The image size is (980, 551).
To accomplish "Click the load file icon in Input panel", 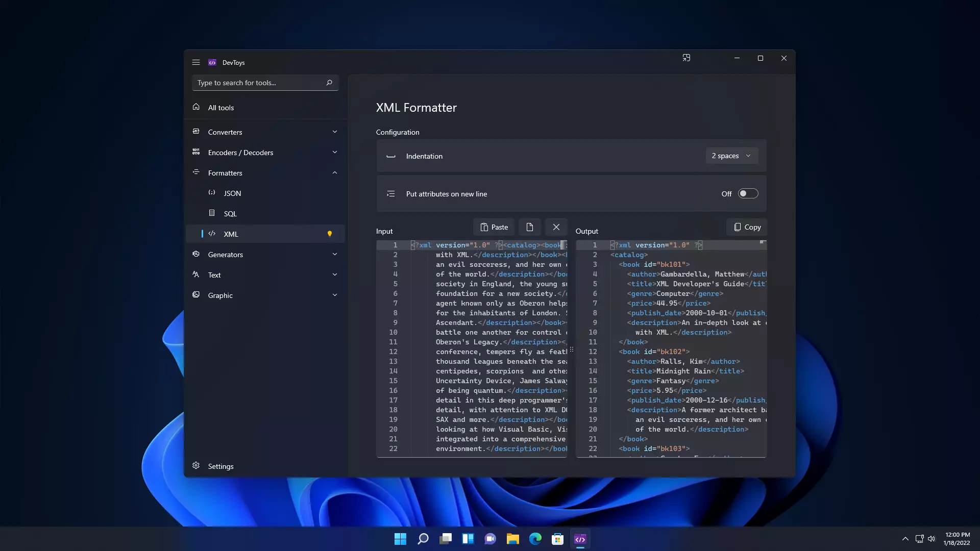I will (530, 227).
